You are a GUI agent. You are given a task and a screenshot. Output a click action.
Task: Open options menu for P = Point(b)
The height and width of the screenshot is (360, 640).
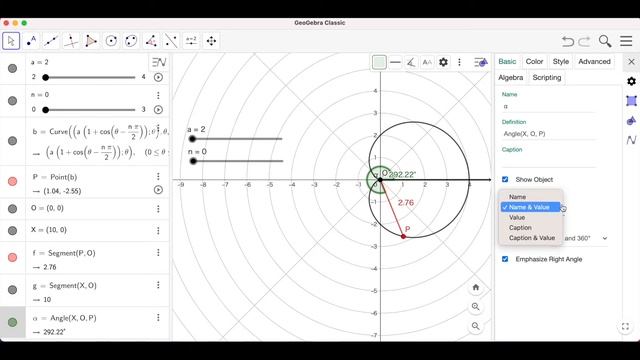(x=158, y=176)
